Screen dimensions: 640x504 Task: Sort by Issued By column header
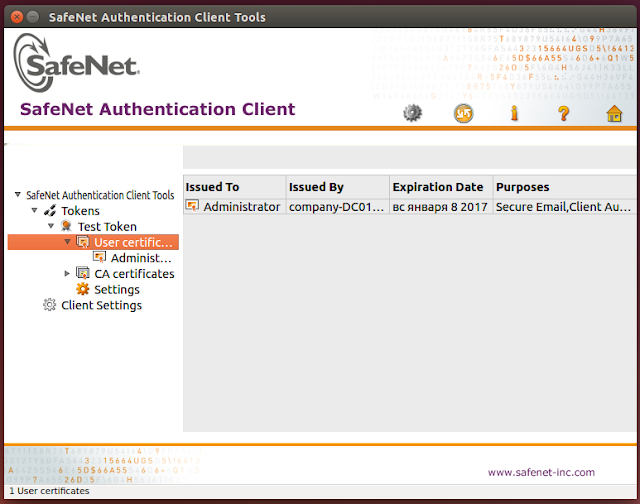pyautogui.click(x=338, y=187)
